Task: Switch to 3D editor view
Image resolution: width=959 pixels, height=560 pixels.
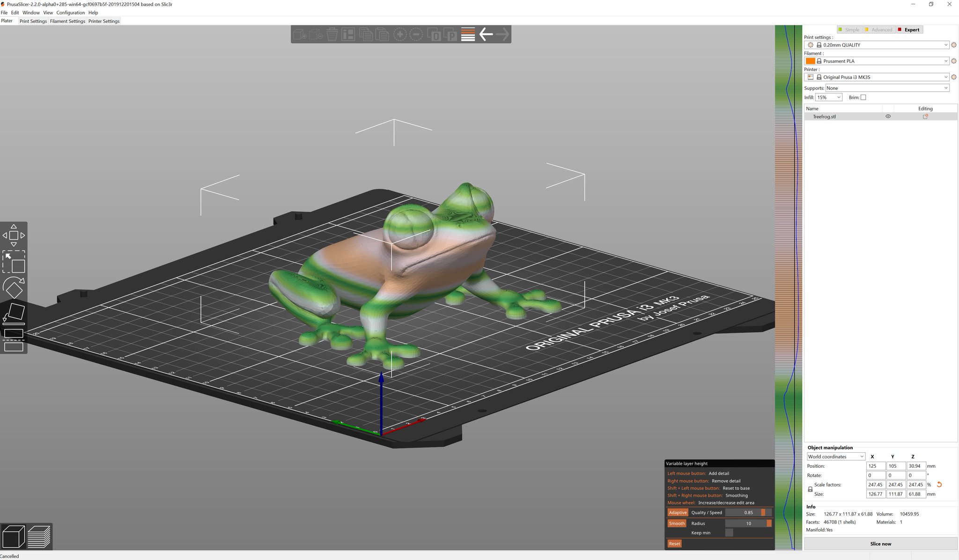Action: (14, 537)
